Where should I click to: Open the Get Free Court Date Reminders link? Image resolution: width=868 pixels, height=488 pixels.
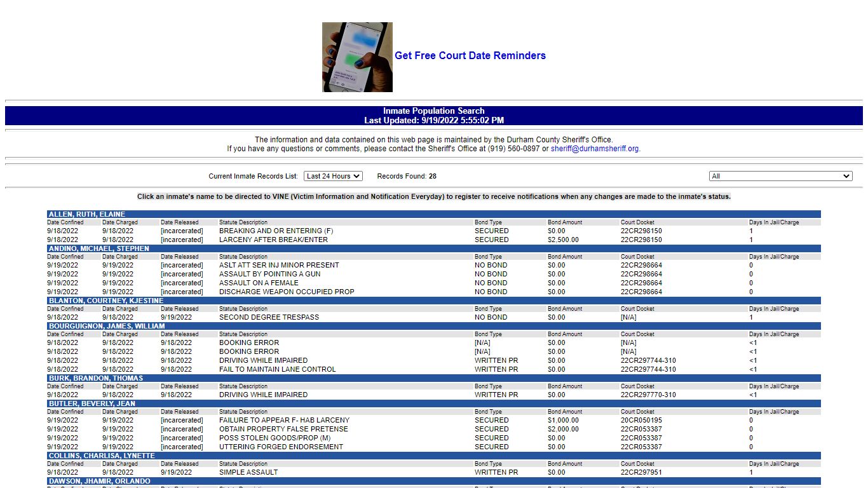(470, 55)
